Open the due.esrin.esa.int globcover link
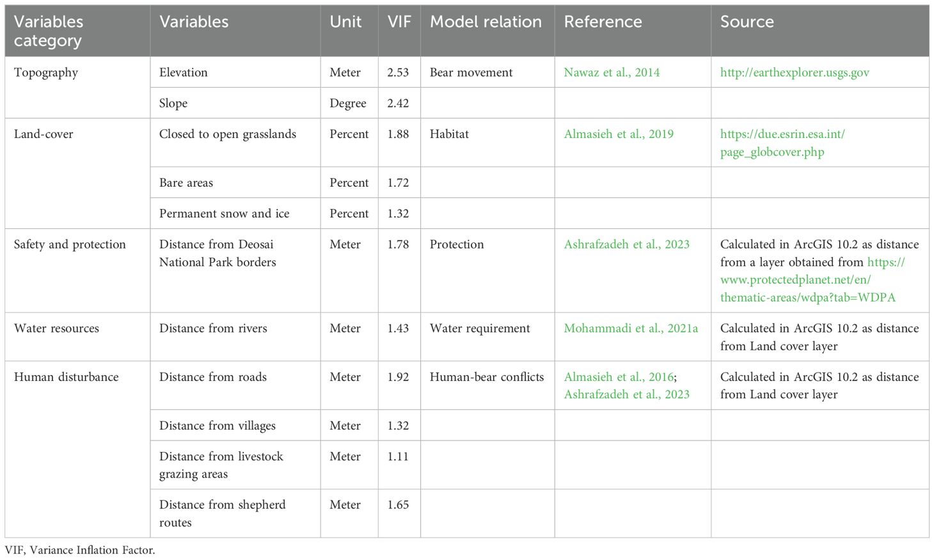 782,143
